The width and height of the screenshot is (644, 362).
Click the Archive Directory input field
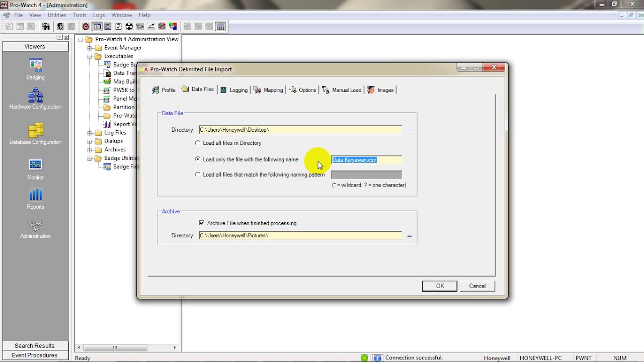(300, 235)
